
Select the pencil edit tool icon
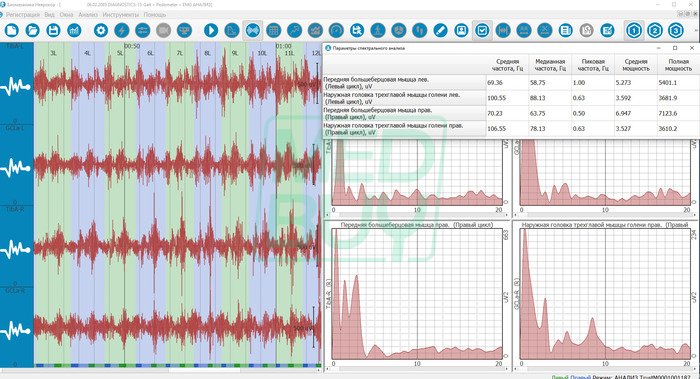pyautogui.click(x=440, y=30)
